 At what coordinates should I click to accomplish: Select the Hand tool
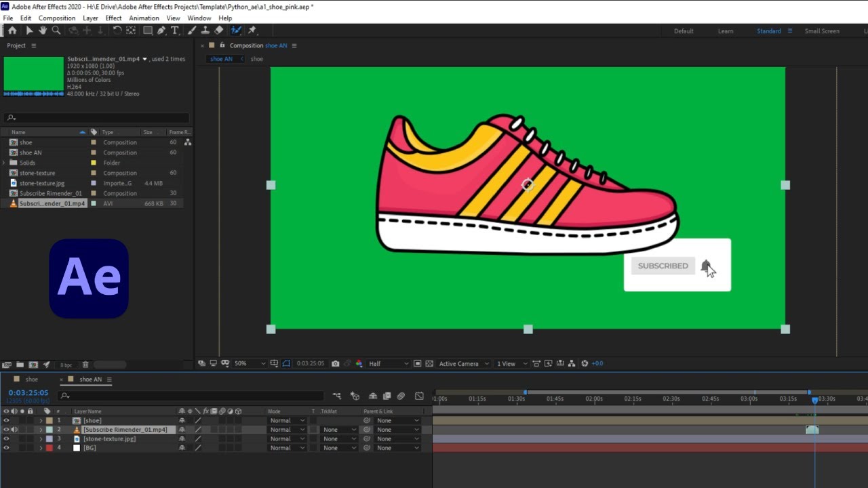(43, 30)
